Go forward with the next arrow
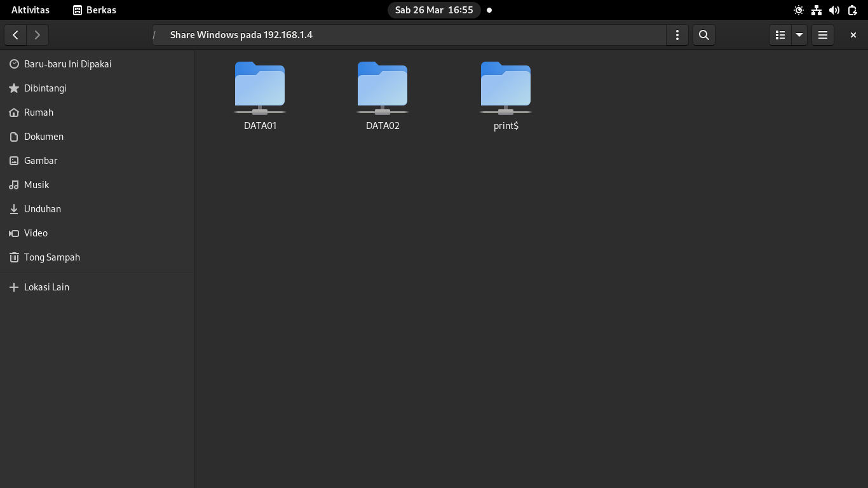This screenshot has height=488, width=868. click(x=37, y=35)
